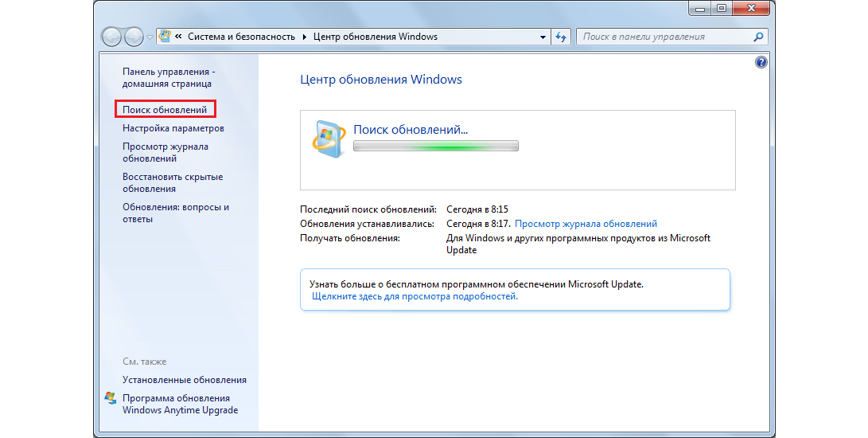The image size is (868, 438).
Task: Click Поиск обновлений in the sidebar
Action: (165, 110)
